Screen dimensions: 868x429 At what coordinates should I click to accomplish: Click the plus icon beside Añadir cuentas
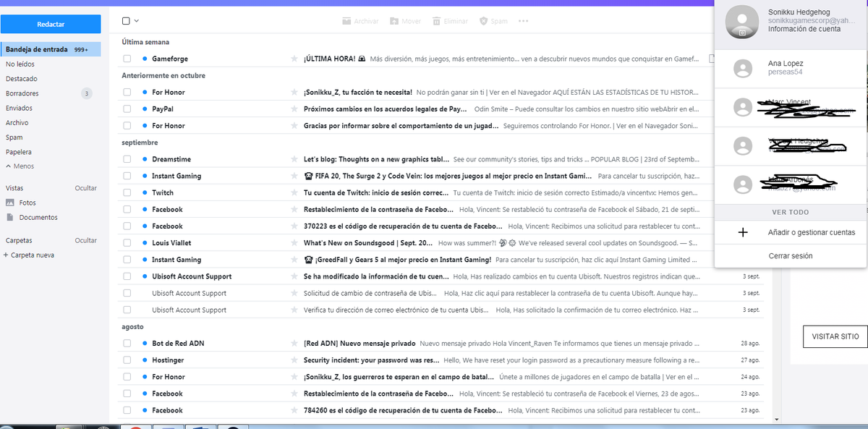click(x=742, y=233)
